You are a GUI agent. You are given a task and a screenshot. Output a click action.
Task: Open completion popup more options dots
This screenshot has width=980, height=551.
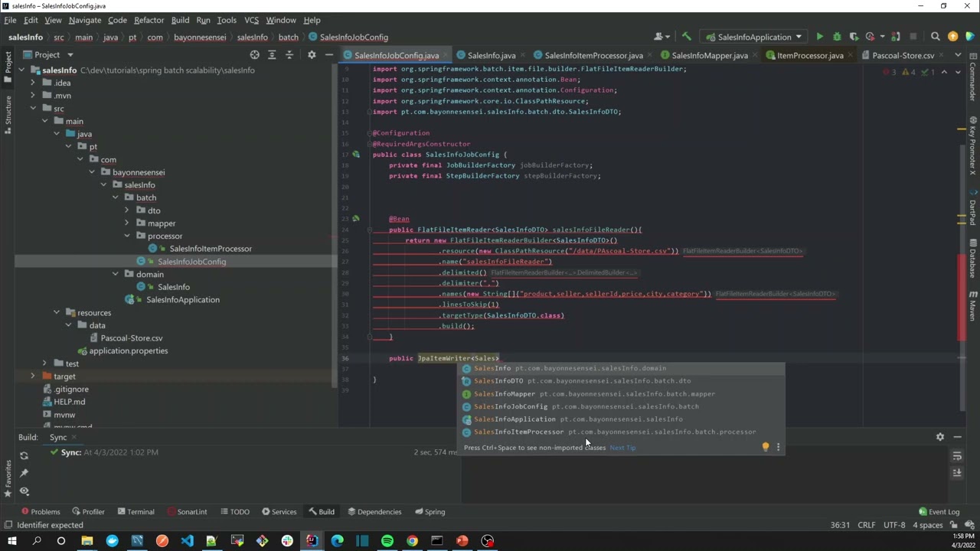778,447
